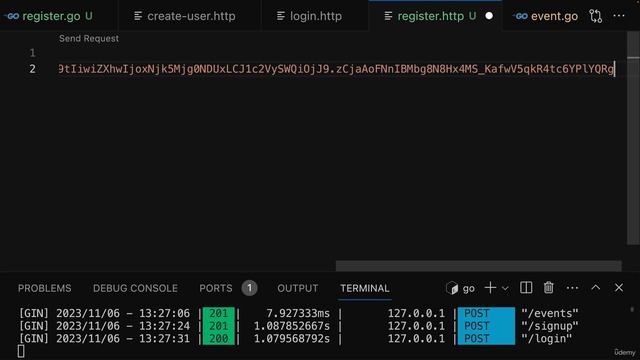
Task: Click line number 1 in the gutter
Action: pyautogui.click(x=33, y=53)
